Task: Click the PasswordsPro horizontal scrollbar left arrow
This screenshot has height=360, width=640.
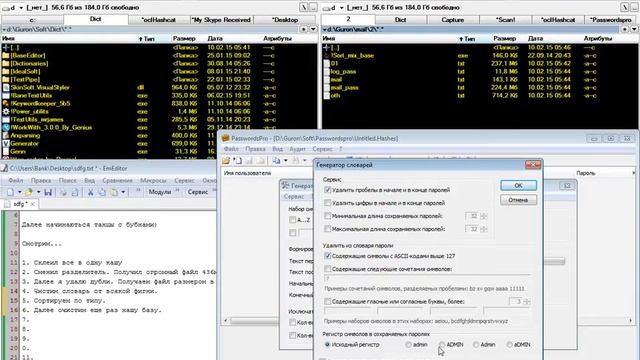Action: click(226, 321)
